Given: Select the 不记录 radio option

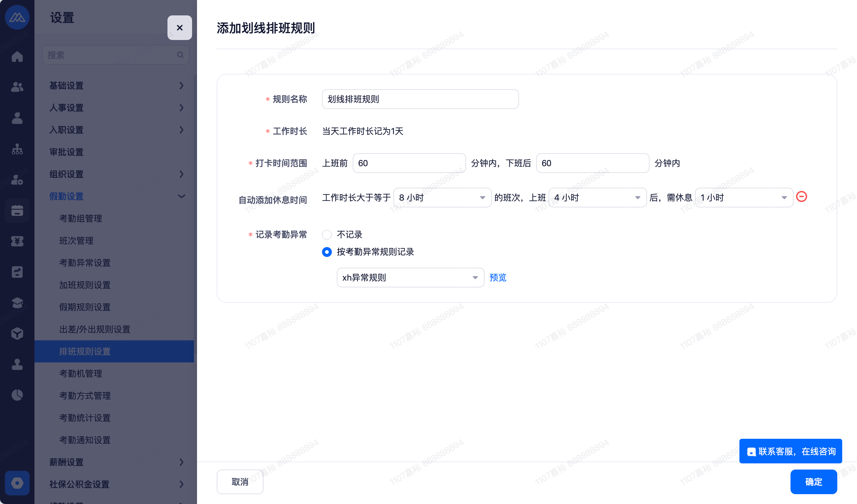Looking at the screenshot, I should click(x=327, y=235).
